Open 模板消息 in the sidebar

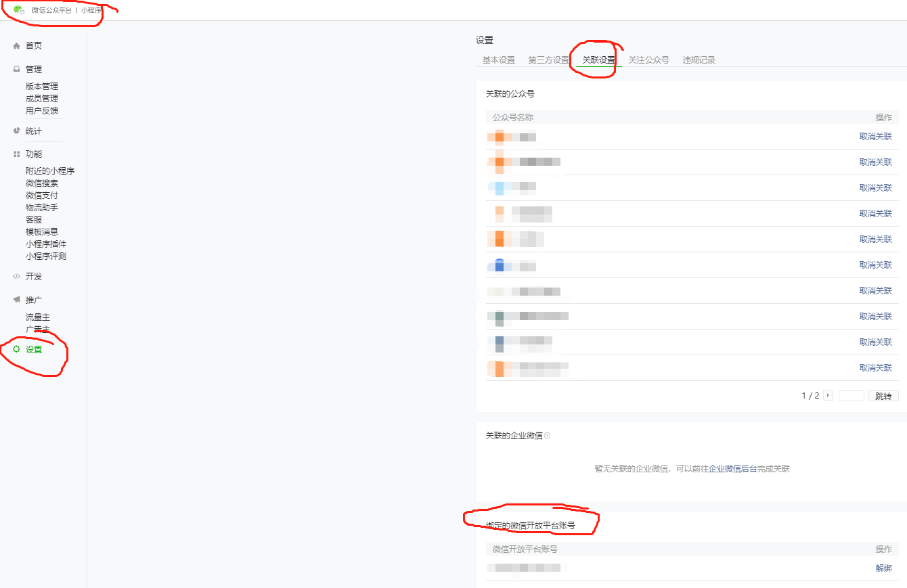tap(42, 232)
